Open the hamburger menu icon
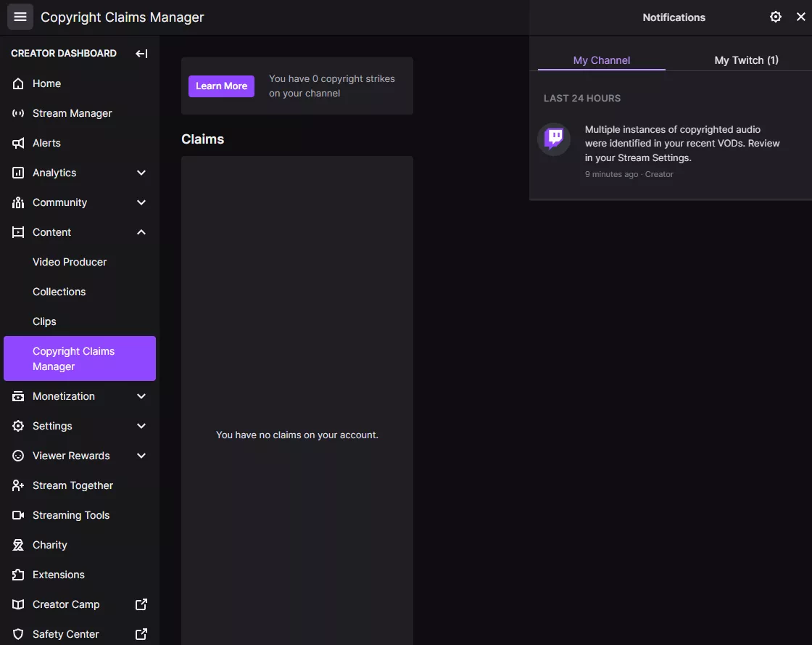Screen dimensions: 812x645 [20, 17]
